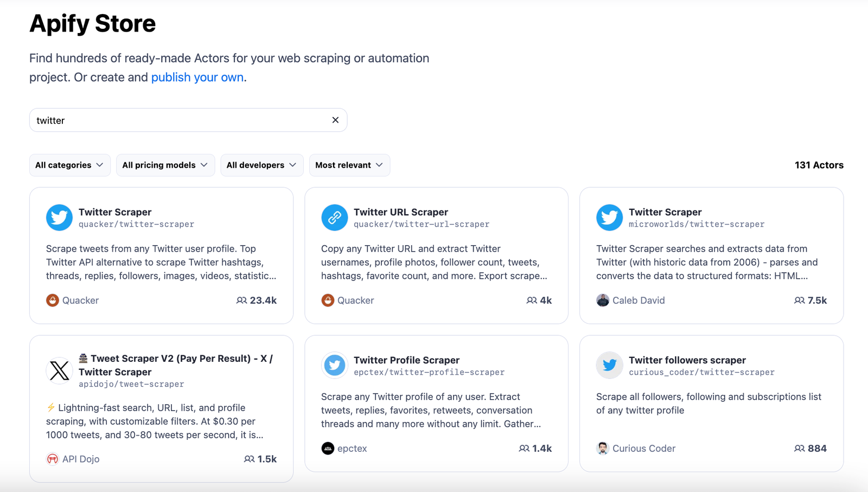Click the microworlds Twitter Scraper bird icon
This screenshot has width=868, height=492.
click(x=609, y=218)
